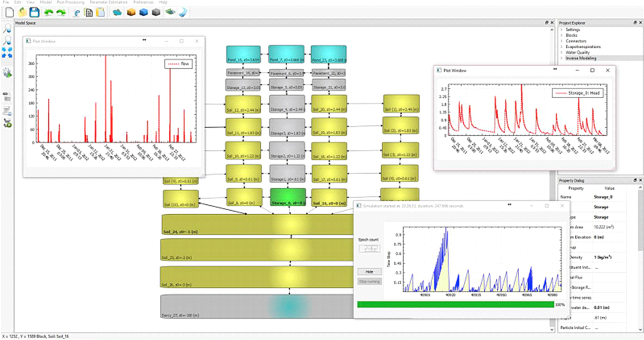Click the scroll script sidebar icon
The width and height of the screenshot is (644, 340).
[7, 111]
